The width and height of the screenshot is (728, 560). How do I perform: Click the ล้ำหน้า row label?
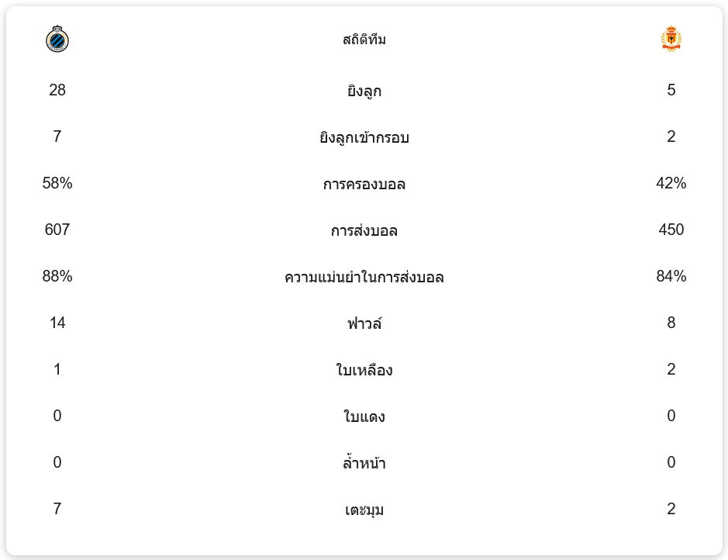click(x=364, y=463)
